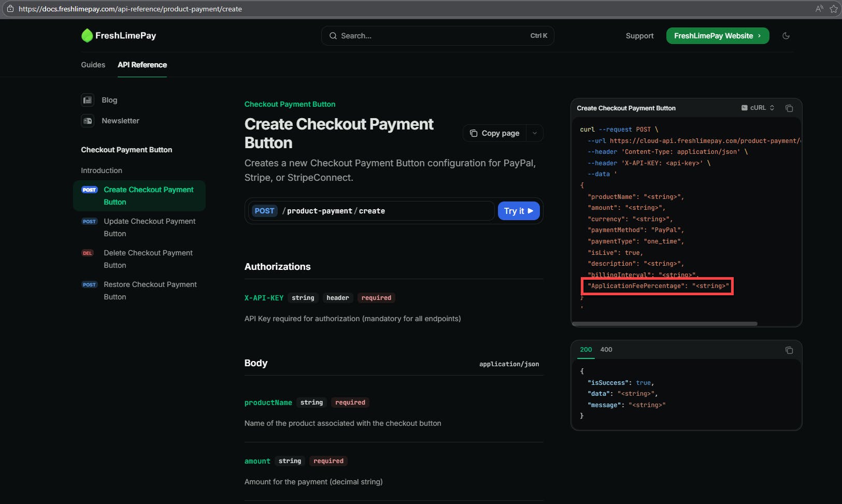Click the application/json label
The image size is (842, 504).
509,364
